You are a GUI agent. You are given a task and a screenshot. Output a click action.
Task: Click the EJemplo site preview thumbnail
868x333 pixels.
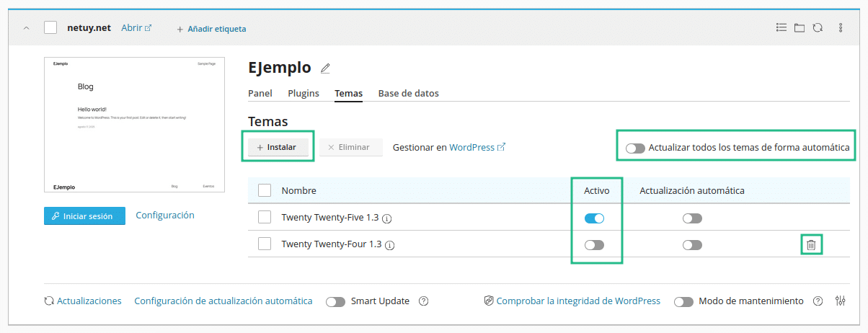(135, 125)
